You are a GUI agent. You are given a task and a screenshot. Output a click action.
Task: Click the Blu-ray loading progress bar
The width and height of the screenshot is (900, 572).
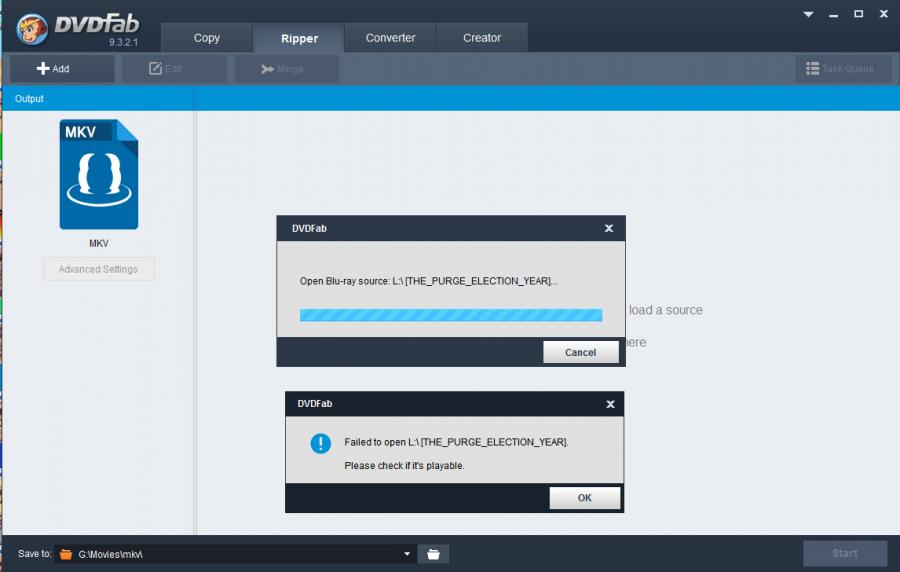click(451, 315)
